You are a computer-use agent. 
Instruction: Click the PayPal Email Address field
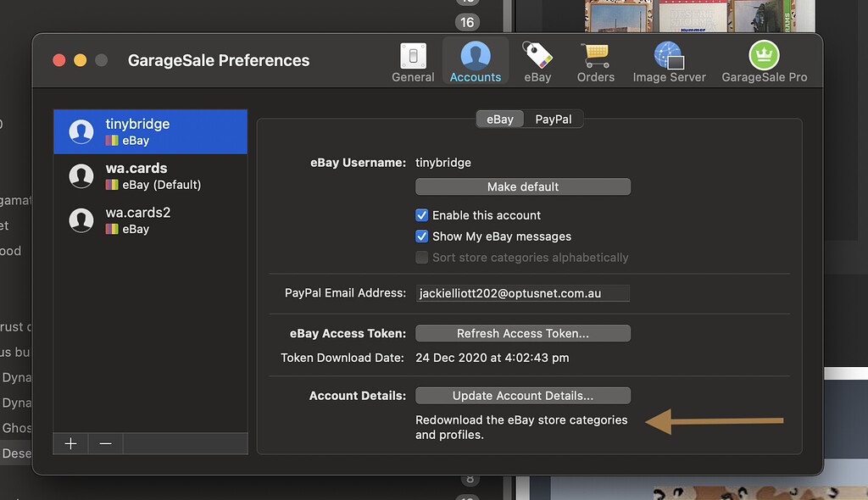pyautogui.click(x=523, y=293)
